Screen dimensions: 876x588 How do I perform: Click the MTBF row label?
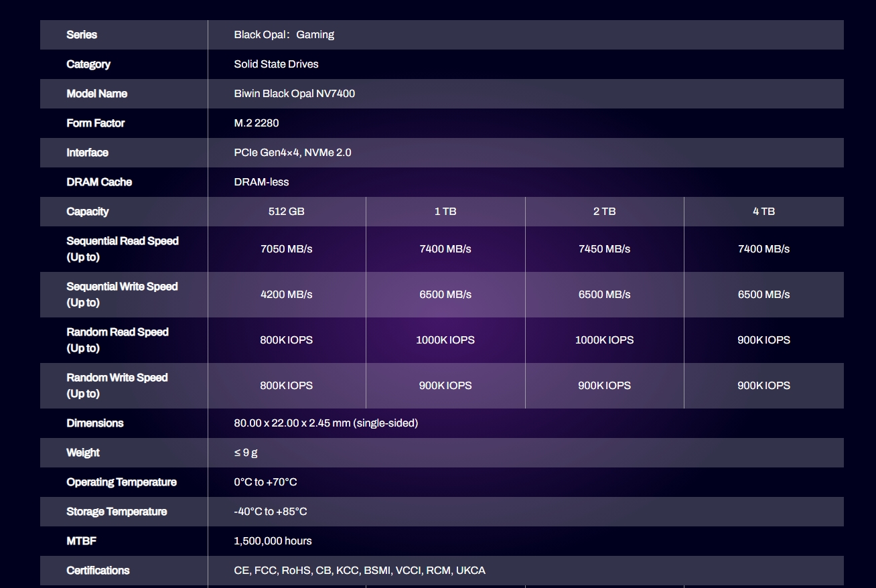tap(82, 541)
